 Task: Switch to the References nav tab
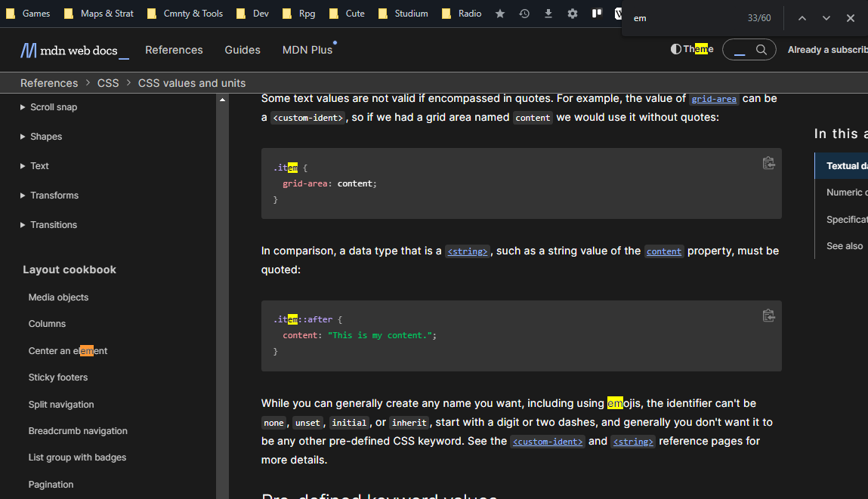tap(174, 49)
